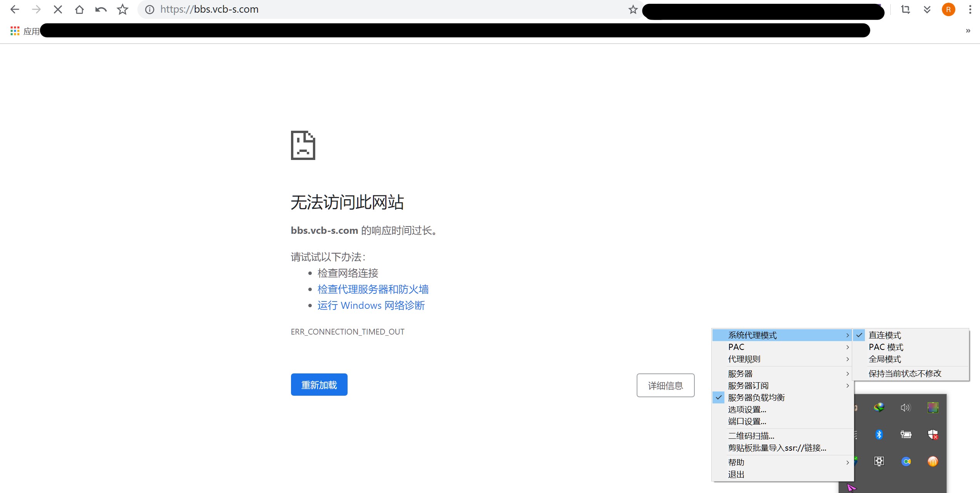Open the 系统代理模式 submenu item
Screen dimensions: 980x493
[x=782, y=335]
